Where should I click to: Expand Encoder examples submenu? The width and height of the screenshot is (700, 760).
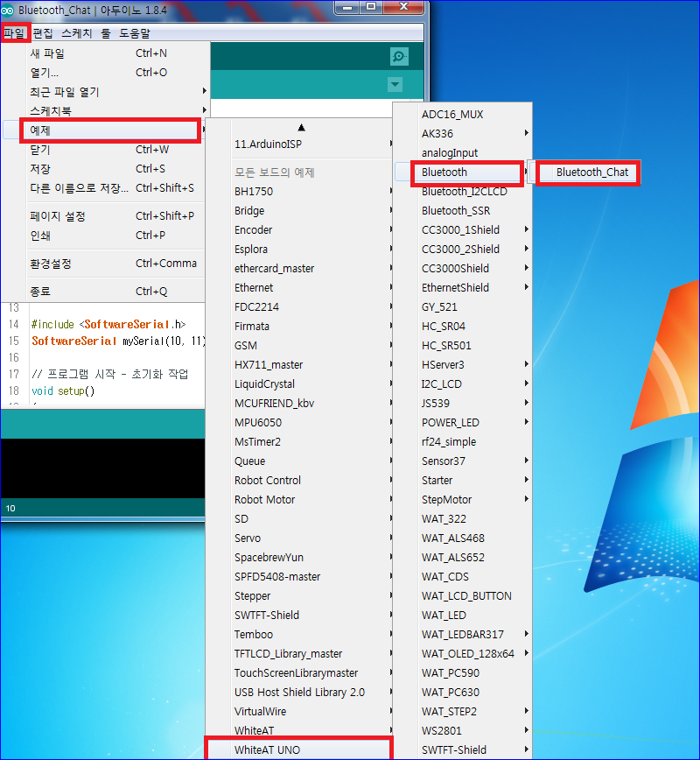300,229
